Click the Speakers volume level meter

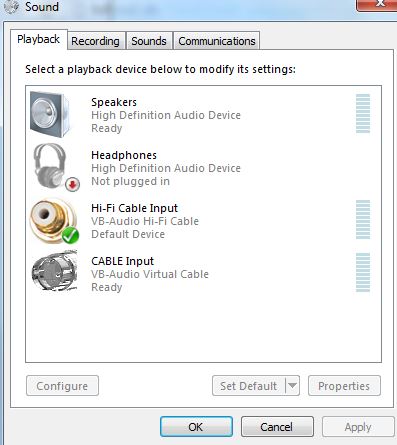[x=363, y=113]
